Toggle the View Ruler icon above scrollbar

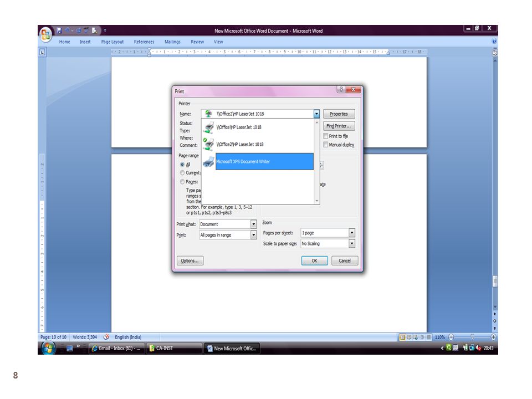(x=495, y=52)
